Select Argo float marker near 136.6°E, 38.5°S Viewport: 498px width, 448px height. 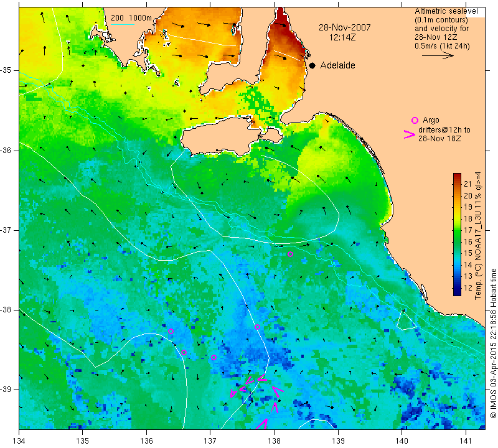[x=184, y=352]
